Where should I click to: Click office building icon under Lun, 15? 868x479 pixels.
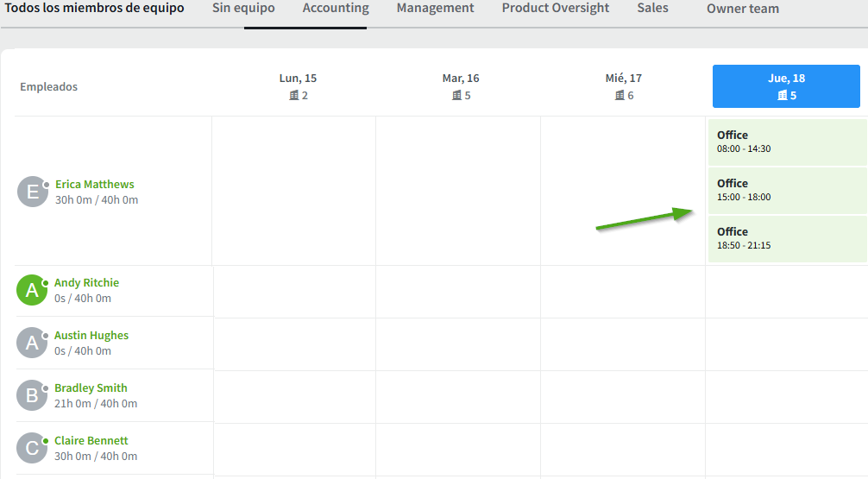point(293,95)
